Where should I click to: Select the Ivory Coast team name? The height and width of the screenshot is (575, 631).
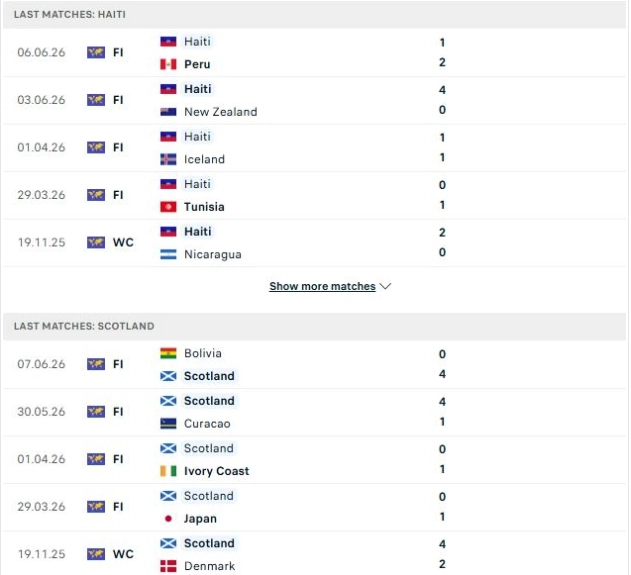click(217, 471)
